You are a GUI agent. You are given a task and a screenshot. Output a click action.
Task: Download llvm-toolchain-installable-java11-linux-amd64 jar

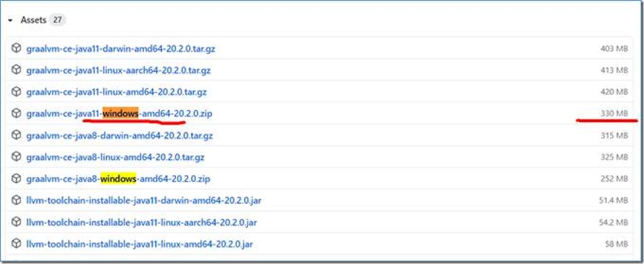point(139,245)
